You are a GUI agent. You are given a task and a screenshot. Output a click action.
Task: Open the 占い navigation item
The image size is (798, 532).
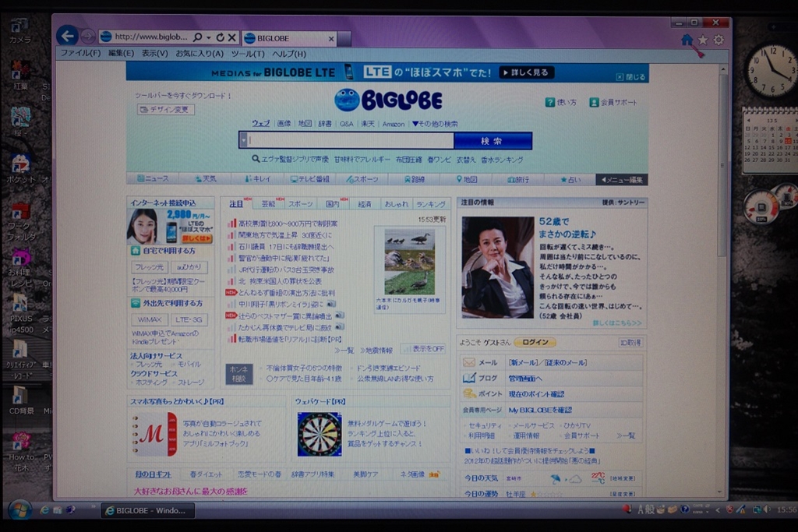570,179
